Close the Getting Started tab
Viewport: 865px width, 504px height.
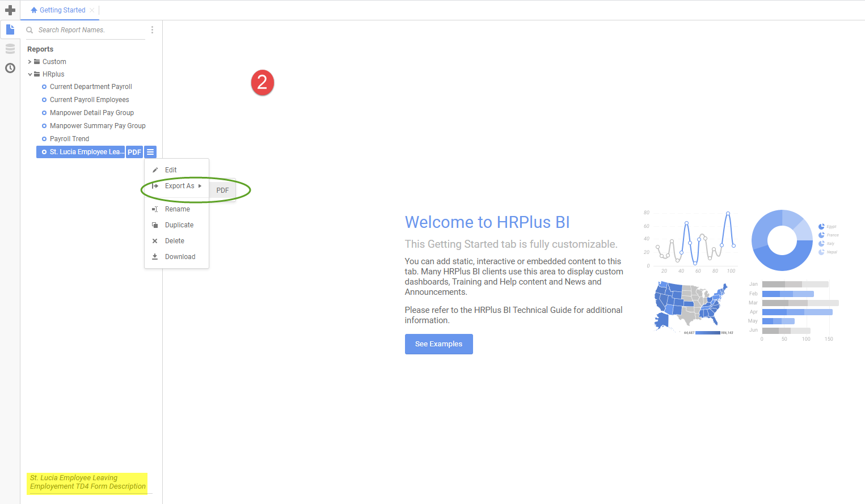92,10
